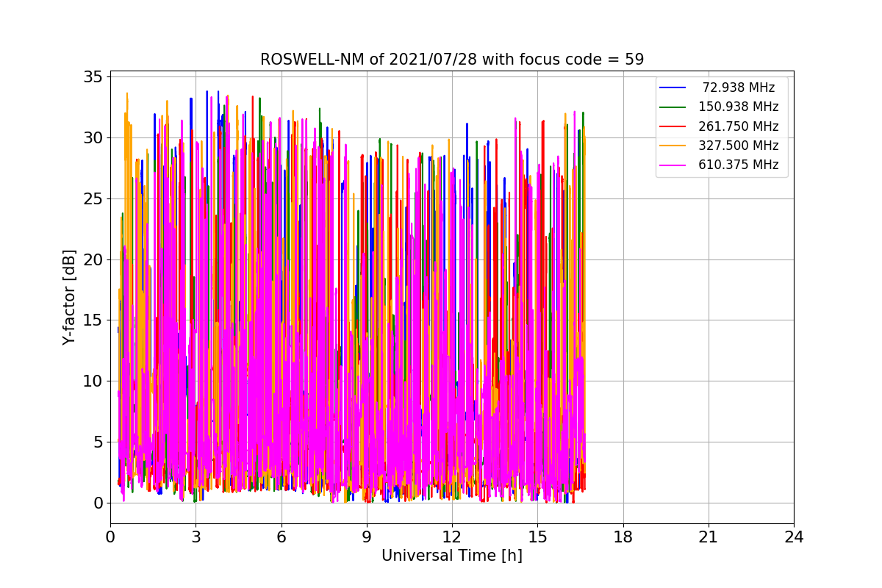Click the x-axis tick label 6
The image size is (882, 588).
click(281, 537)
